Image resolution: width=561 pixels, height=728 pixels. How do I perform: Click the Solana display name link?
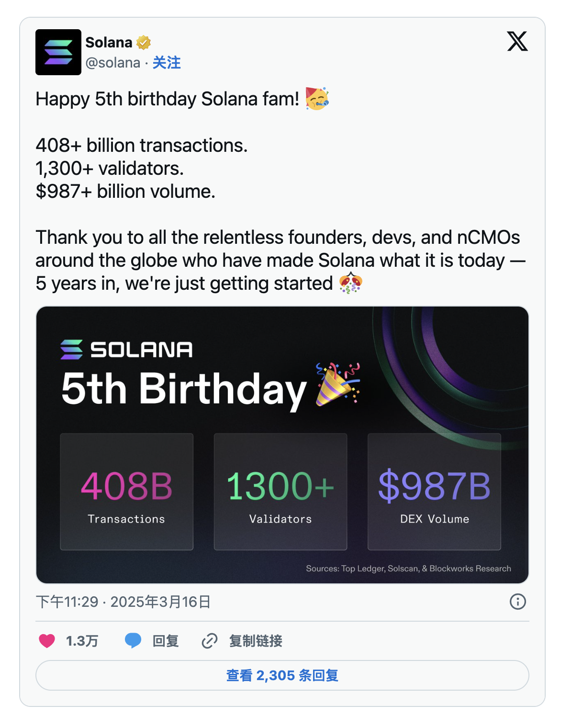[x=108, y=42]
